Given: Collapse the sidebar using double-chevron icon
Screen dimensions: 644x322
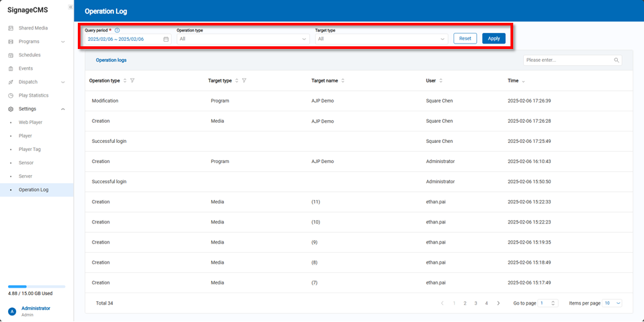Looking at the screenshot, I should click(70, 7).
